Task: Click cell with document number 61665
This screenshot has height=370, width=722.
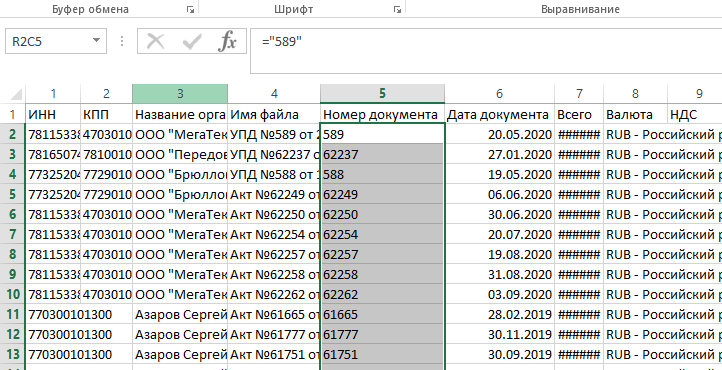Action: tap(382, 314)
